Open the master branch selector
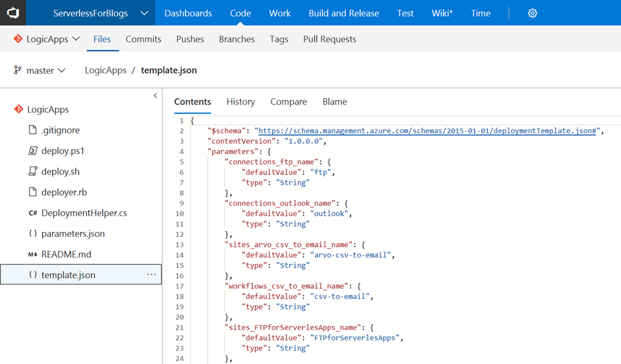 [40, 71]
